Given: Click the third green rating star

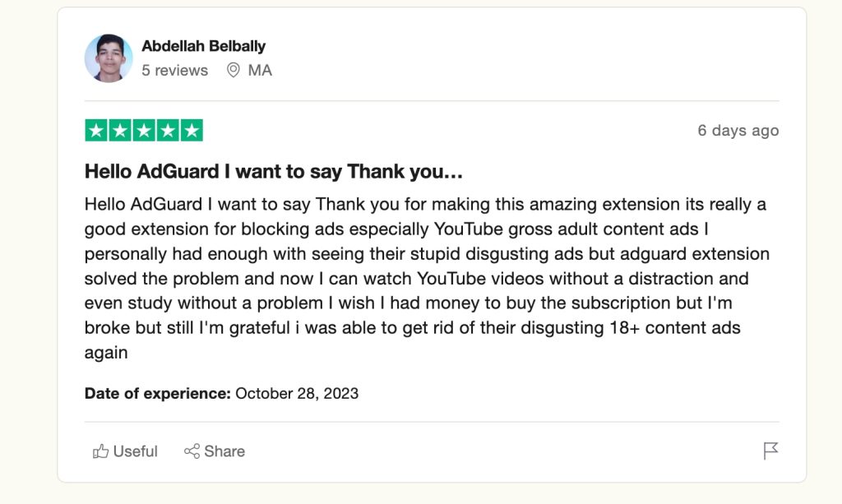Looking at the screenshot, I should click(x=144, y=131).
